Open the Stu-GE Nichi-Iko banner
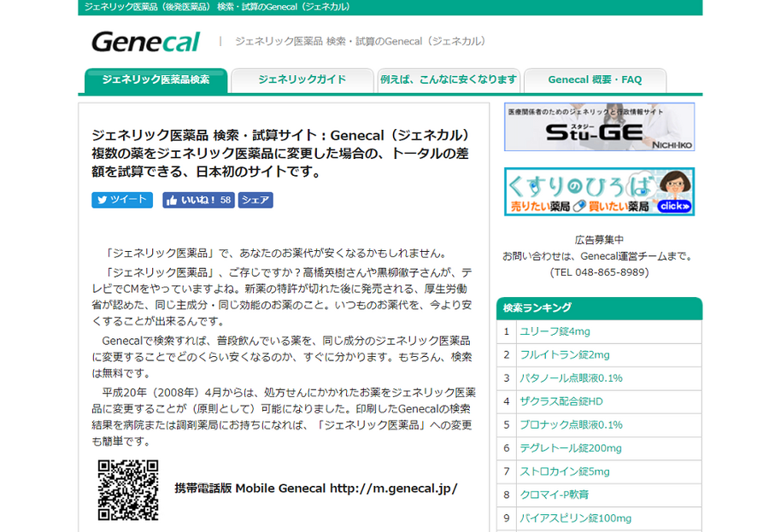The height and width of the screenshot is (532, 769). (599, 127)
